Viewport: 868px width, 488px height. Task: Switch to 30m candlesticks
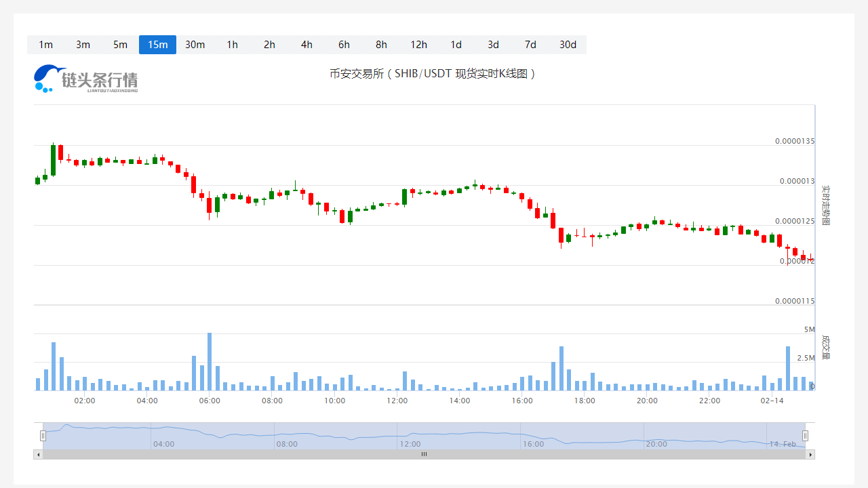[195, 45]
